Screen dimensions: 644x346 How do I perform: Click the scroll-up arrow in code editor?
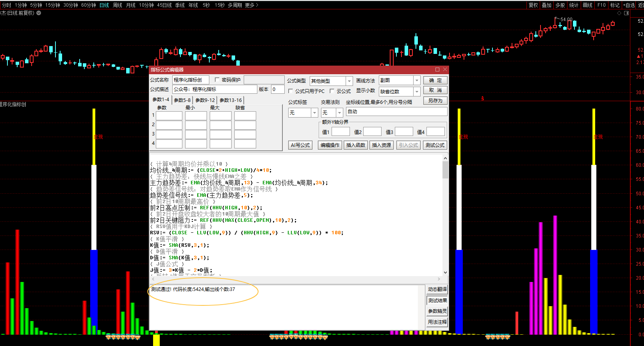tap(445, 158)
